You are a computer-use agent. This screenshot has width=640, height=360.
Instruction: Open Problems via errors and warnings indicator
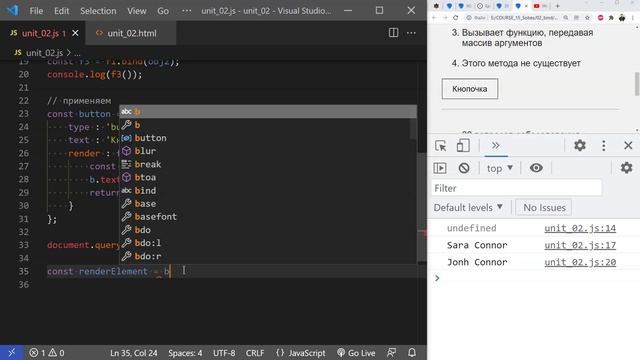click(x=47, y=353)
